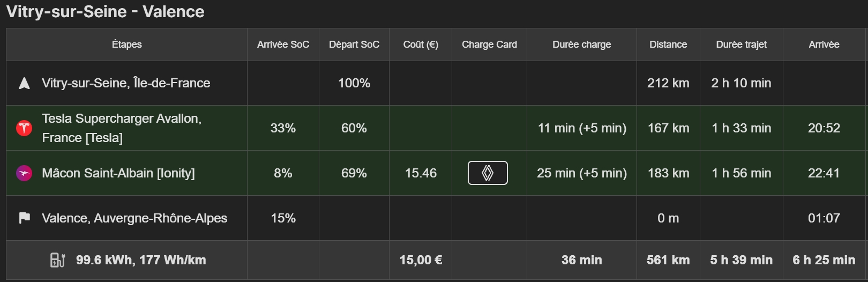Click the total 15,00 € cost

click(421, 260)
